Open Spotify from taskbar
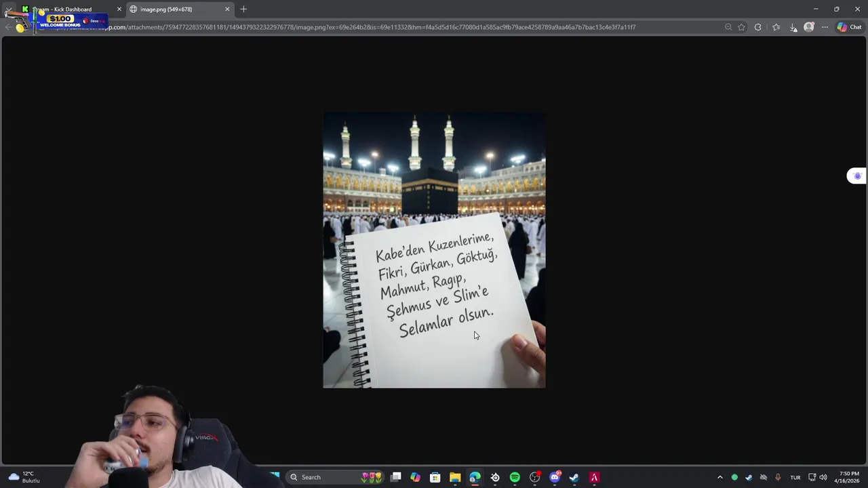The width and height of the screenshot is (868, 488). tap(515, 477)
